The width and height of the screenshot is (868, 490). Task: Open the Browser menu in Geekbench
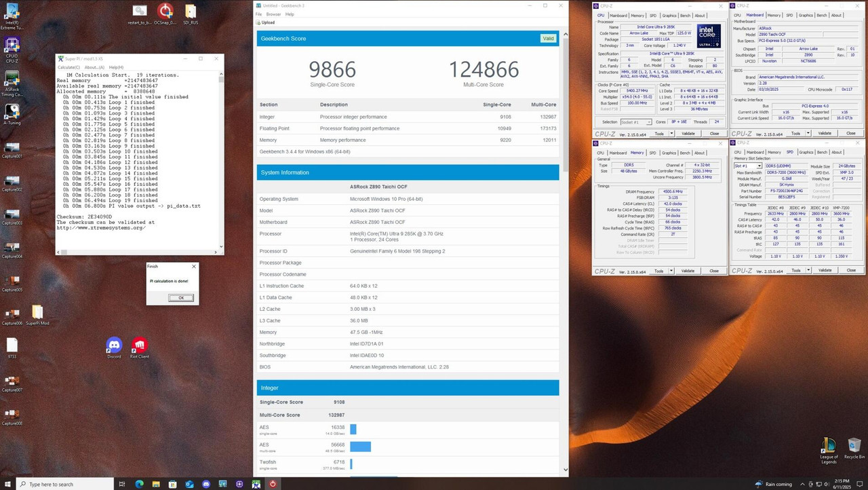273,14
